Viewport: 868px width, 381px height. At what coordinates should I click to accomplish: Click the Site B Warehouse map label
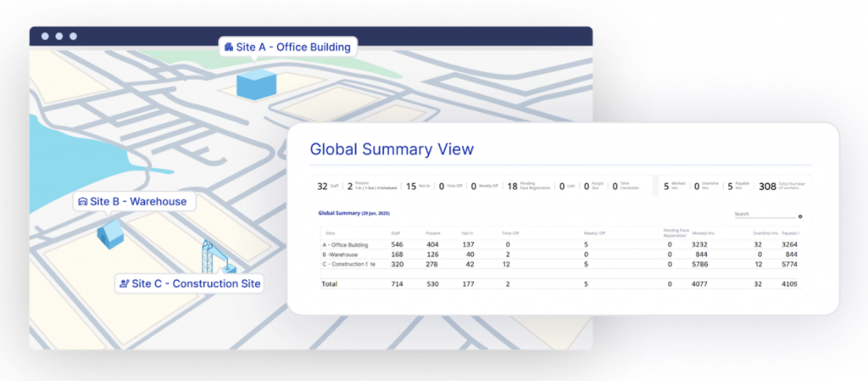[x=135, y=202]
